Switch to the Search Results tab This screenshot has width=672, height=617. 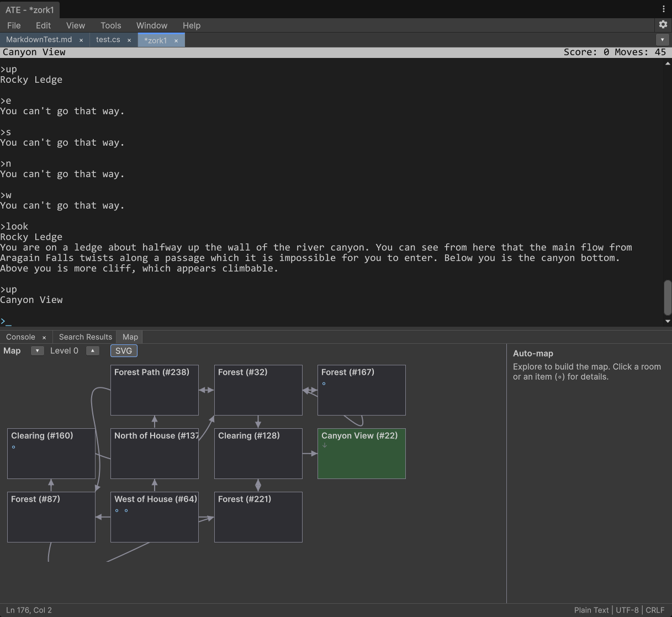(x=86, y=337)
